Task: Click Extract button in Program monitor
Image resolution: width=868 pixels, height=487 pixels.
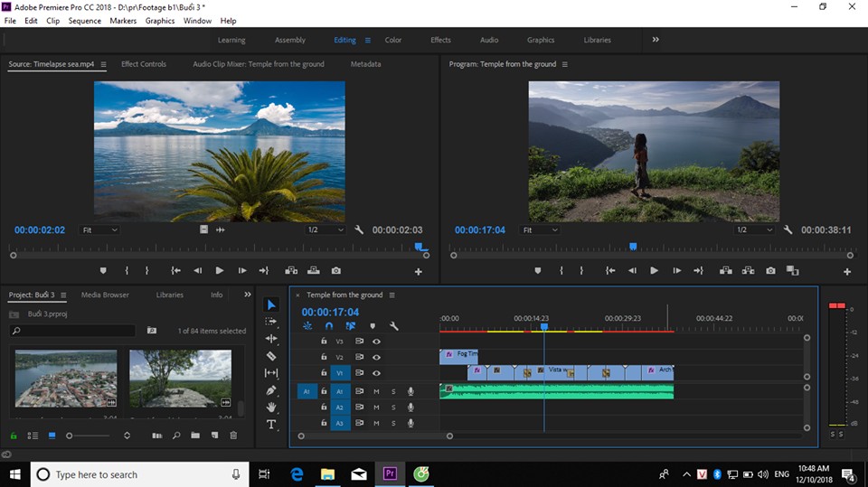Action: coord(748,271)
